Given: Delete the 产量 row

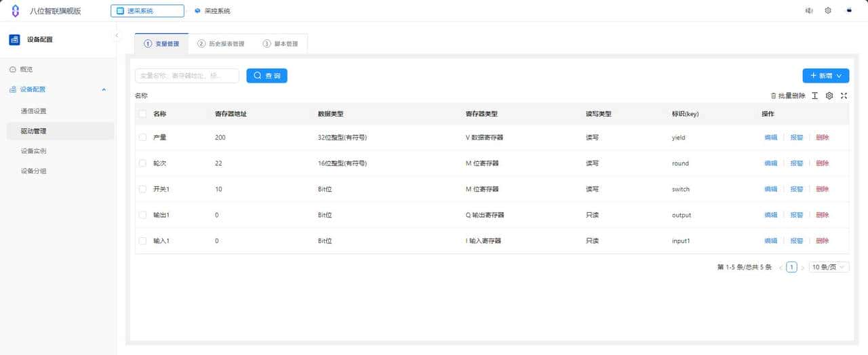Looking at the screenshot, I should coord(823,138).
